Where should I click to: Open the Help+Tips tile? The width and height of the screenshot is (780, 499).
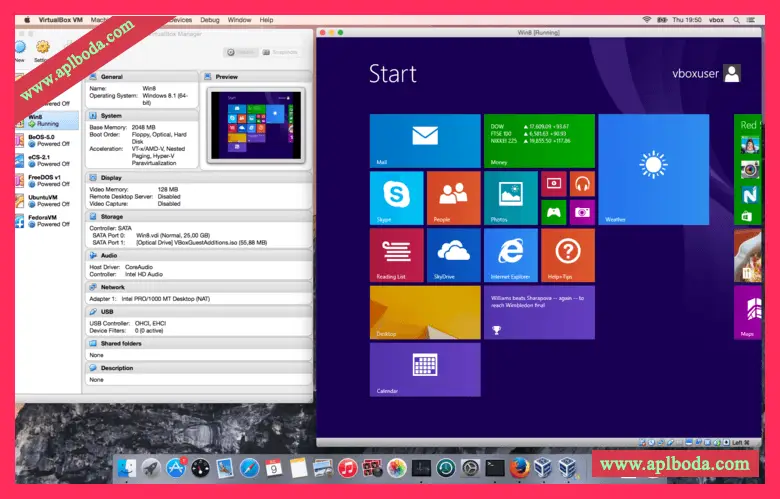[x=568, y=255]
